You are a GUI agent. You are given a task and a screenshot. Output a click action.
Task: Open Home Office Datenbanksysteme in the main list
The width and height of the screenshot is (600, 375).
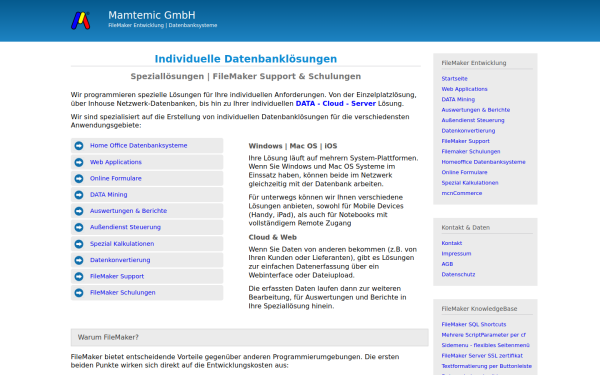[x=139, y=145]
